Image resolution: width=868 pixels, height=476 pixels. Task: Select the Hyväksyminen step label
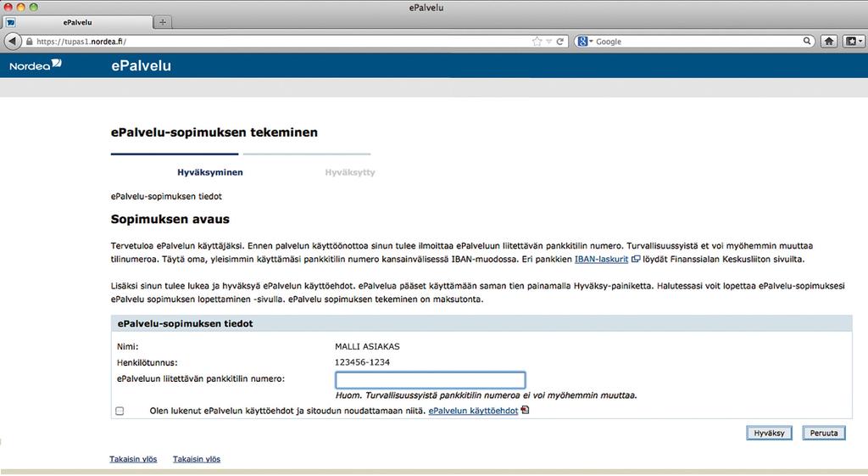tap(210, 172)
